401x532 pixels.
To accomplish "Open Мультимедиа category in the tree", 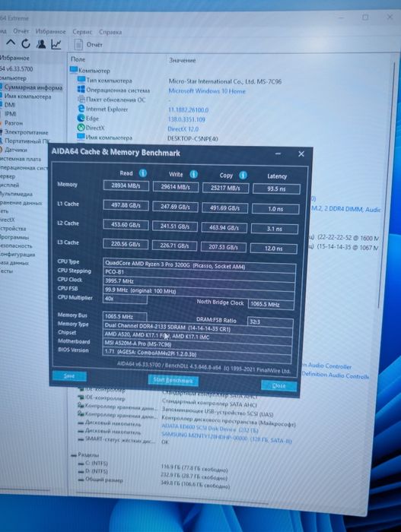I will [16, 194].
